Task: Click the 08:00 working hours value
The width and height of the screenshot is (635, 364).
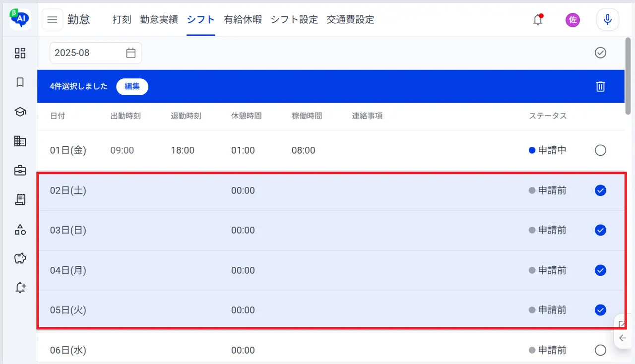Action: click(304, 150)
